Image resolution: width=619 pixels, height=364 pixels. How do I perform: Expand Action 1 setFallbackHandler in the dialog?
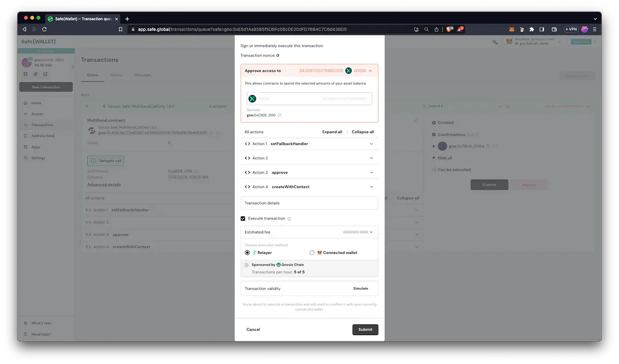click(309, 144)
